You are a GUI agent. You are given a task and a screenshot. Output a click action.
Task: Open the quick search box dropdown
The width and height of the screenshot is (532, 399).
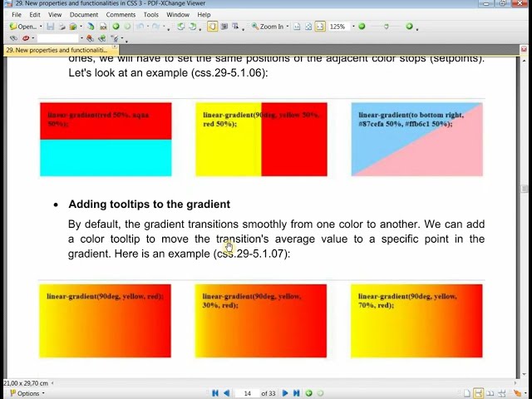81,38
